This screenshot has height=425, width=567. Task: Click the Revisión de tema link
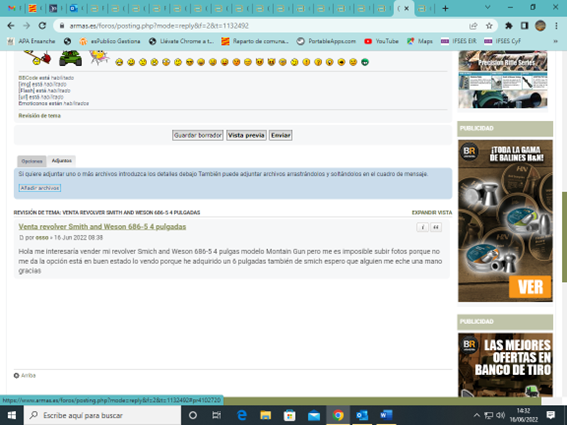click(x=39, y=116)
